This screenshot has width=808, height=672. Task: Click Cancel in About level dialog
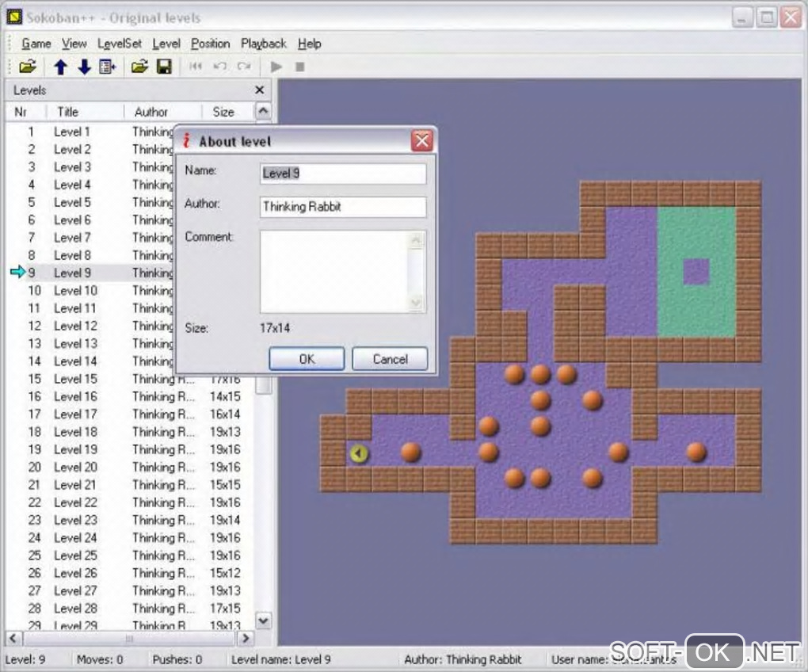click(390, 359)
